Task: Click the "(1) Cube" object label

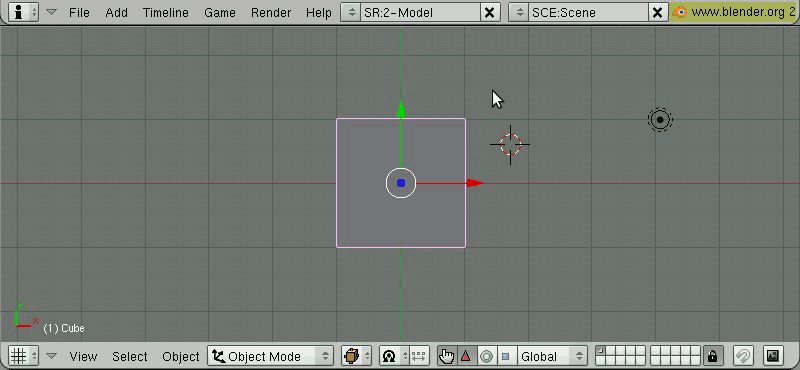Action: pyautogui.click(x=64, y=328)
